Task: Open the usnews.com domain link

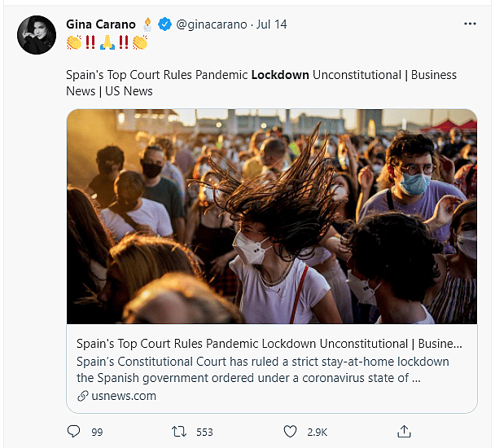Action: 122,396
